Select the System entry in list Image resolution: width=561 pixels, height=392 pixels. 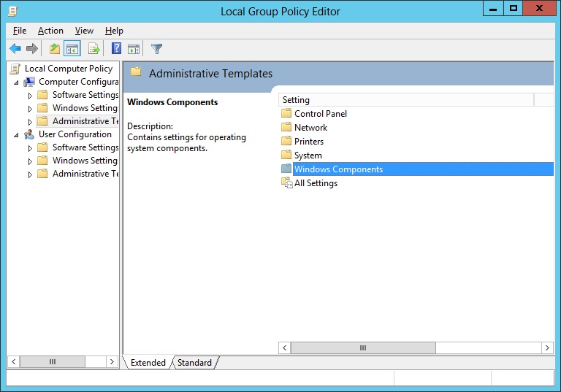click(x=308, y=155)
